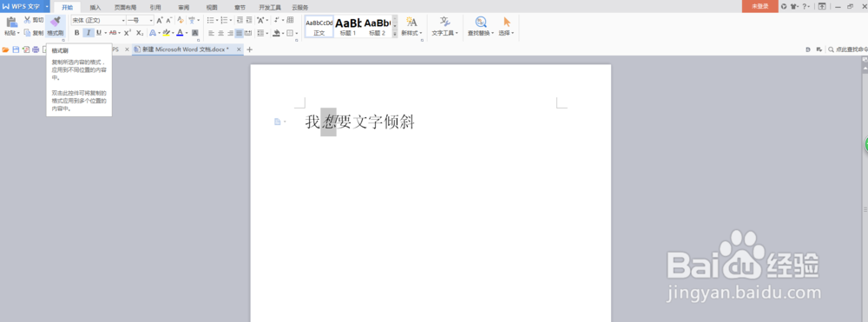Toggle Superscript X² formatting
The width and height of the screenshot is (868, 322).
pos(128,33)
